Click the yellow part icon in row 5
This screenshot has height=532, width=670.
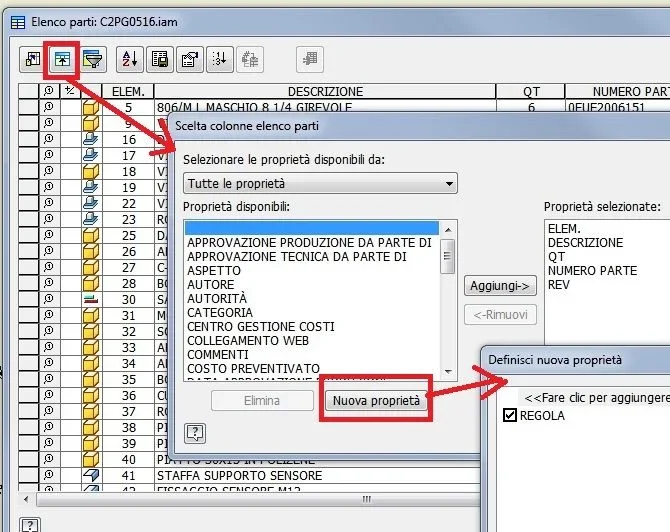point(91,107)
